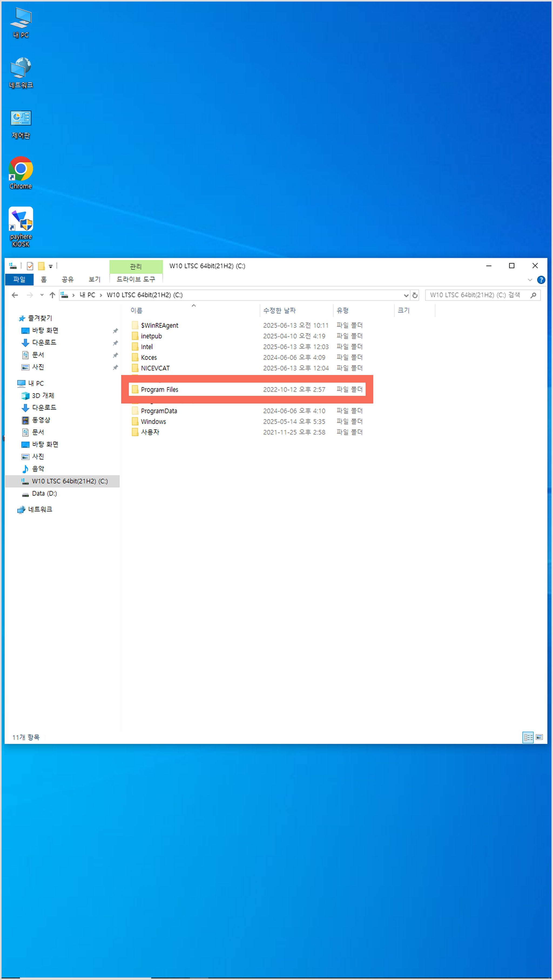Select 즐겨찾기 in the navigation pane

pos(40,318)
